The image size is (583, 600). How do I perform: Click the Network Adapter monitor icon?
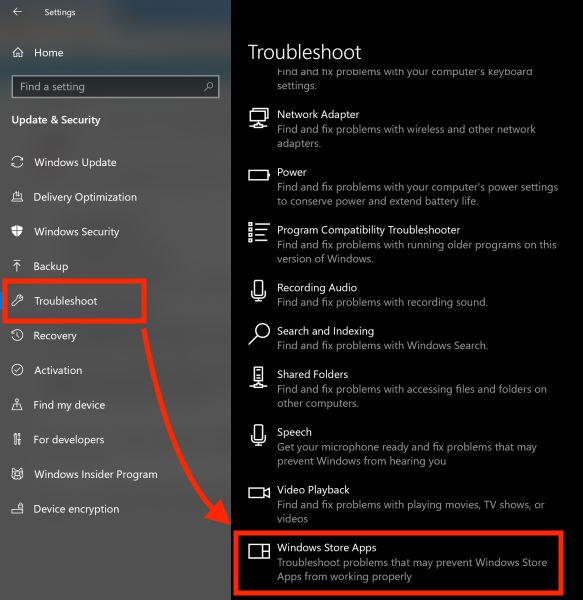(x=259, y=118)
